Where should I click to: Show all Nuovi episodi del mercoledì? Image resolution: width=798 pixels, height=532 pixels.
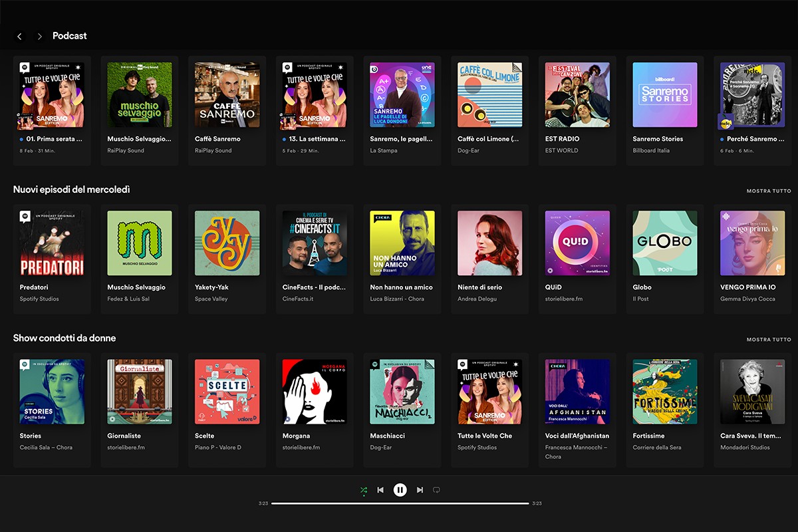click(x=768, y=191)
